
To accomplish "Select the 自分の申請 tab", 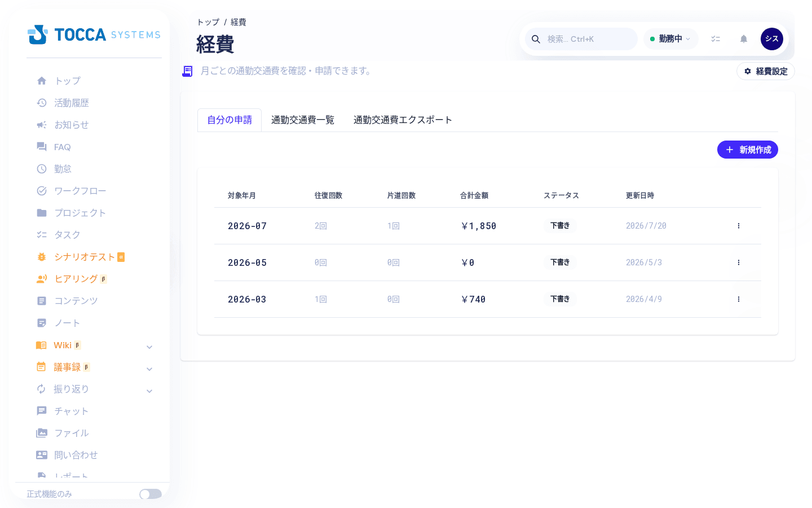I will coord(230,120).
